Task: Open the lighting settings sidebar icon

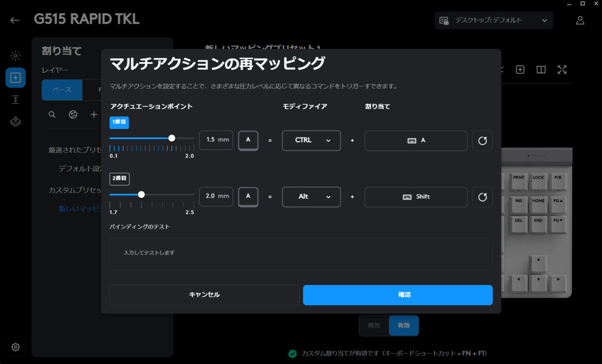Action: pos(16,56)
